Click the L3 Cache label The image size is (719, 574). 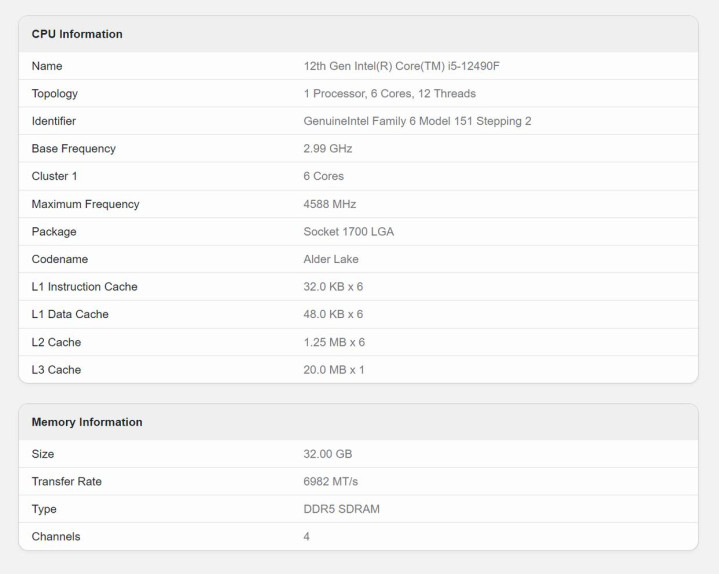coord(56,370)
